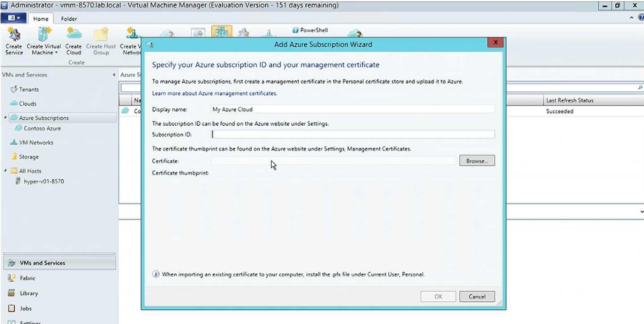Image resolution: width=644 pixels, height=324 pixels.
Task: Click the drop-down arrow under Create Virtual Machine
Action: (x=57, y=53)
